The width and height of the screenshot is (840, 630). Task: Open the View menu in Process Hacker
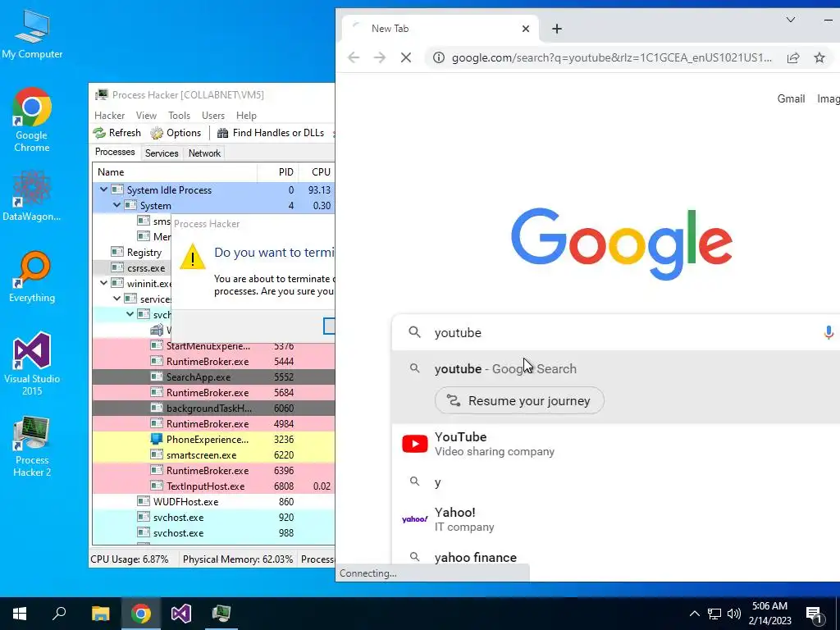point(146,115)
